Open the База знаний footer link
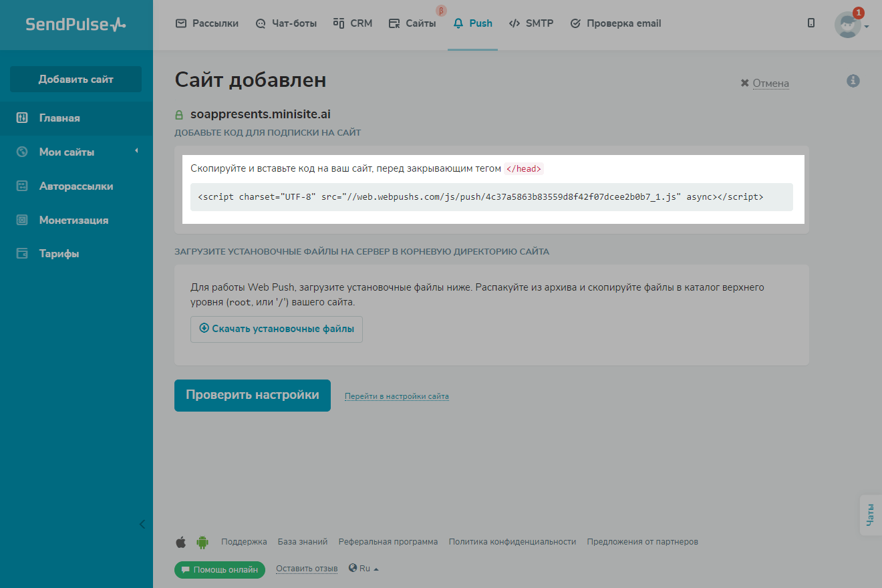Viewport: 882px width, 588px height. pyautogui.click(x=303, y=542)
